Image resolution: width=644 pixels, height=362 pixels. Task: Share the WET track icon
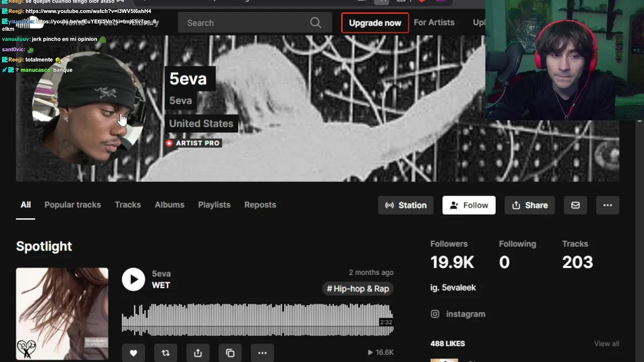[198, 353]
